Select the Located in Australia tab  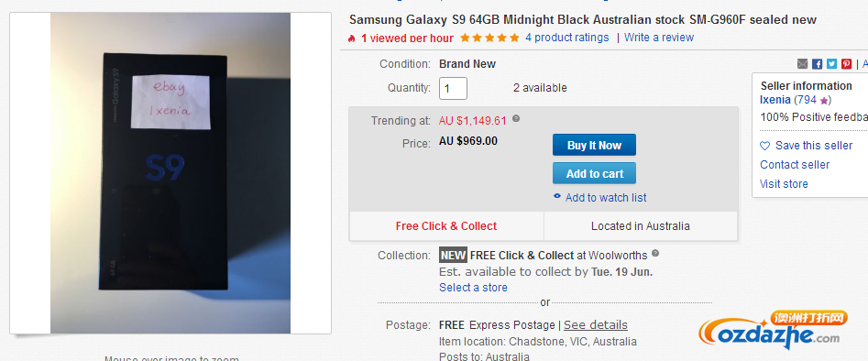(x=641, y=226)
